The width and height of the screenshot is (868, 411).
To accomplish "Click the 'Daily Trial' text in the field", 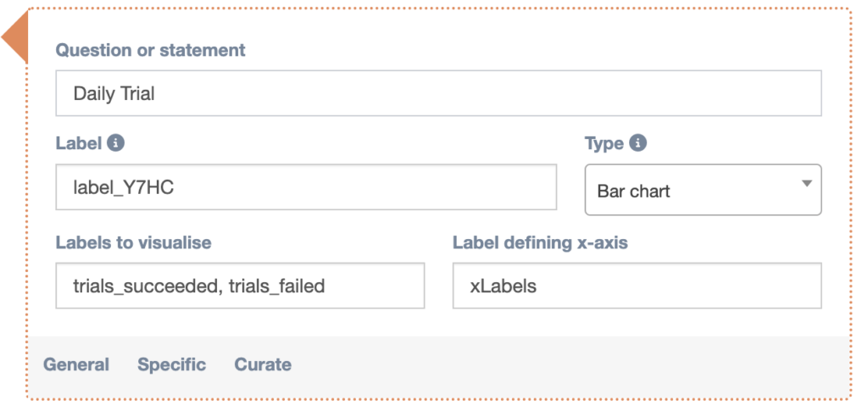I will pos(114,94).
